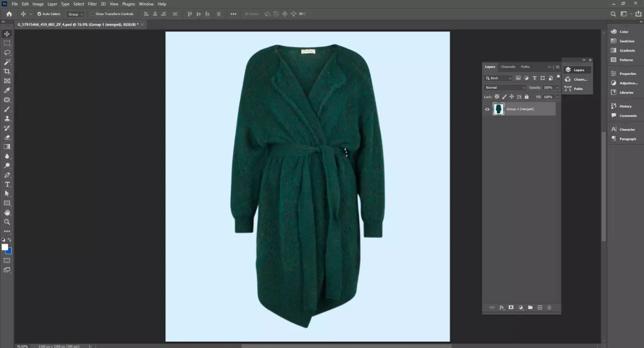Toggle lock position
Image resolution: width=644 pixels, height=348 pixels.
click(x=512, y=97)
